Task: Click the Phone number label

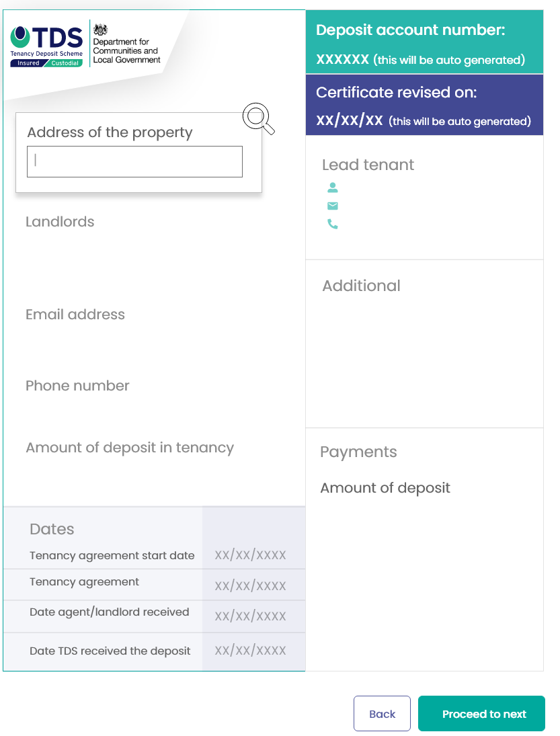Action: 77,386
